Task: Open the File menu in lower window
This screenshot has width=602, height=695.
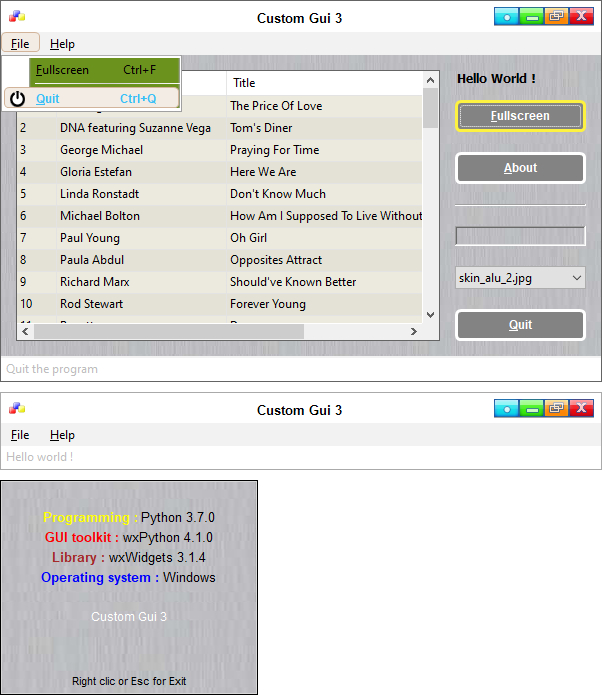Action: click(x=20, y=435)
